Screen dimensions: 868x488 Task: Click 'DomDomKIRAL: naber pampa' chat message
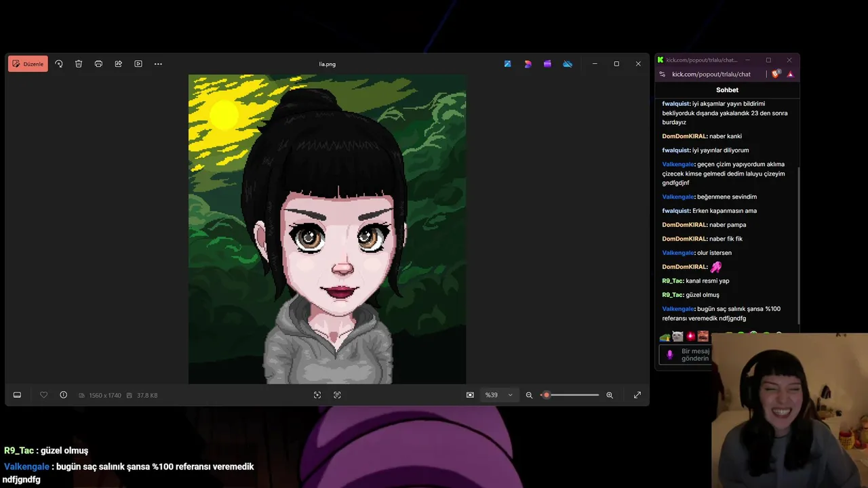(704, 225)
